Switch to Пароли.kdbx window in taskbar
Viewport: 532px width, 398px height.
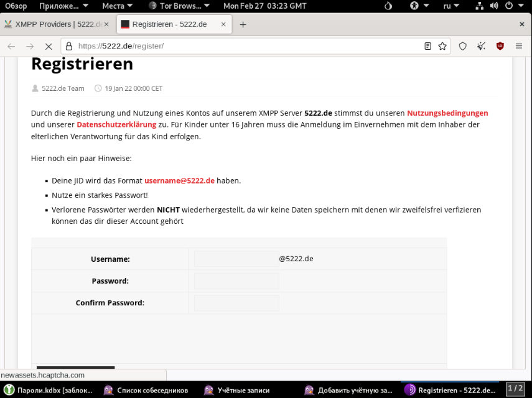(49, 390)
